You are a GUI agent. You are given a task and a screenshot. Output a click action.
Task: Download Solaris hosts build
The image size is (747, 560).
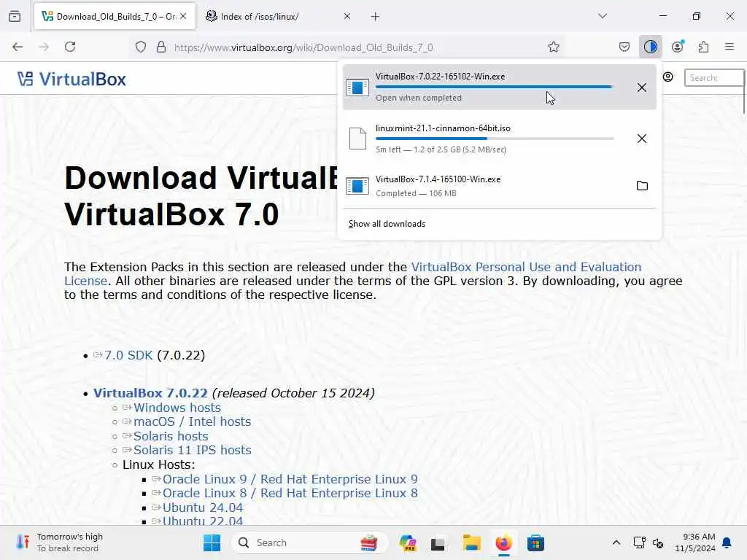[x=171, y=436]
